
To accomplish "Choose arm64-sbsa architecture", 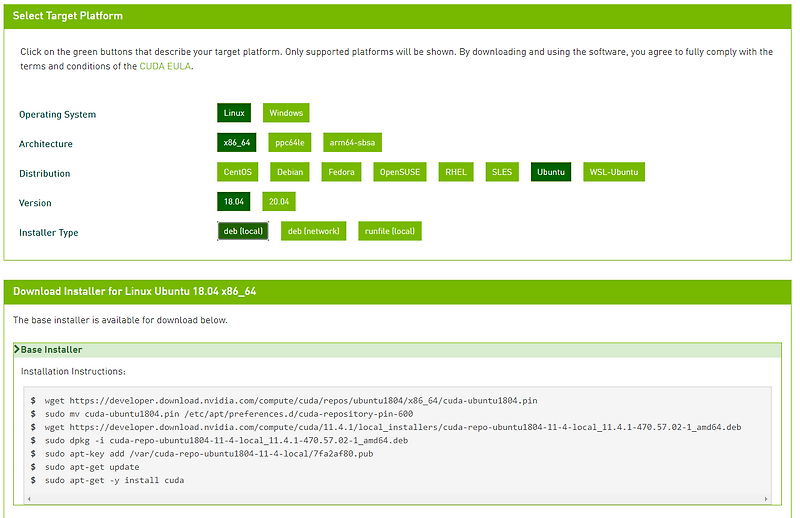I will coord(352,142).
